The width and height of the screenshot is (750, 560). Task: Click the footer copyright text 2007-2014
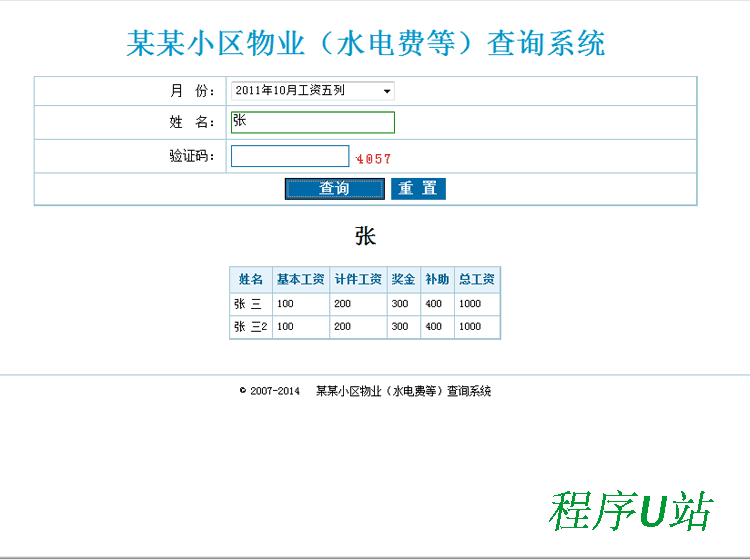(270, 391)
